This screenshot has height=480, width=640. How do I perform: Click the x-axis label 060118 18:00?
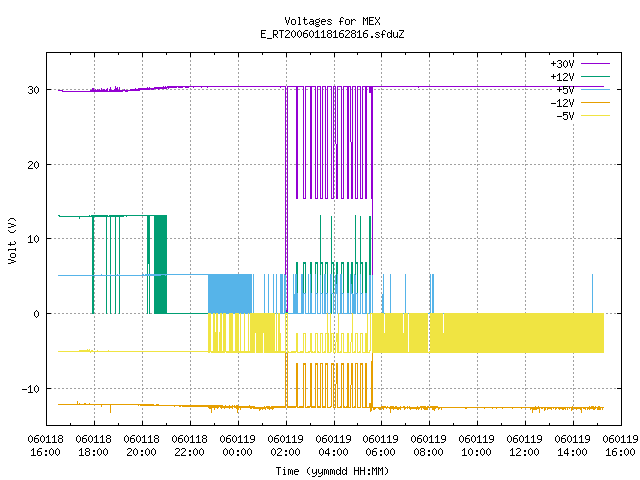click(x=93, y=446)
